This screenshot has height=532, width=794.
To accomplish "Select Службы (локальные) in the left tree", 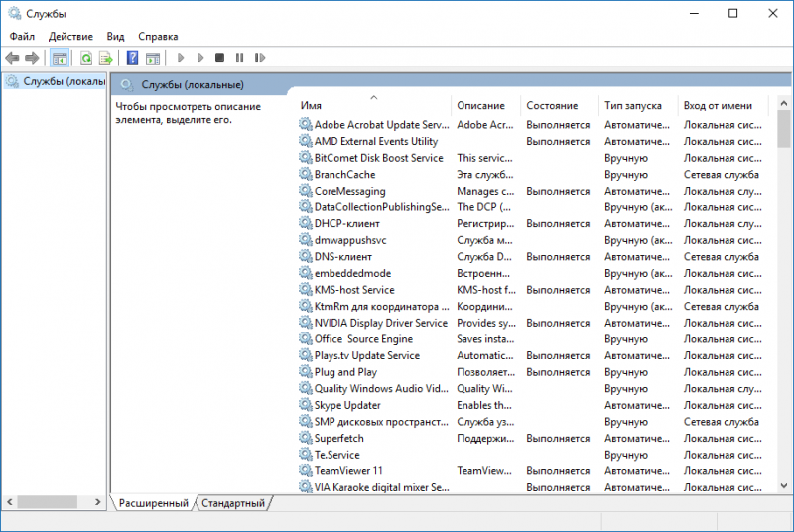I will point(56,81).
